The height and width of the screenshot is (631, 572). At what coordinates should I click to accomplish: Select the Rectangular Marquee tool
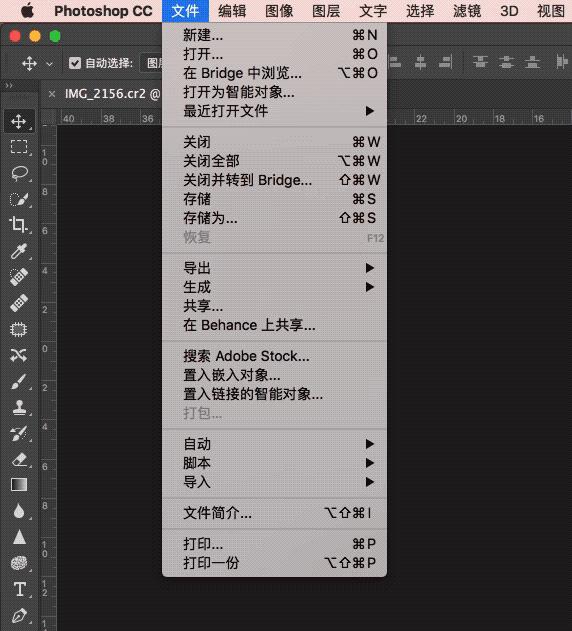point(19,147)
